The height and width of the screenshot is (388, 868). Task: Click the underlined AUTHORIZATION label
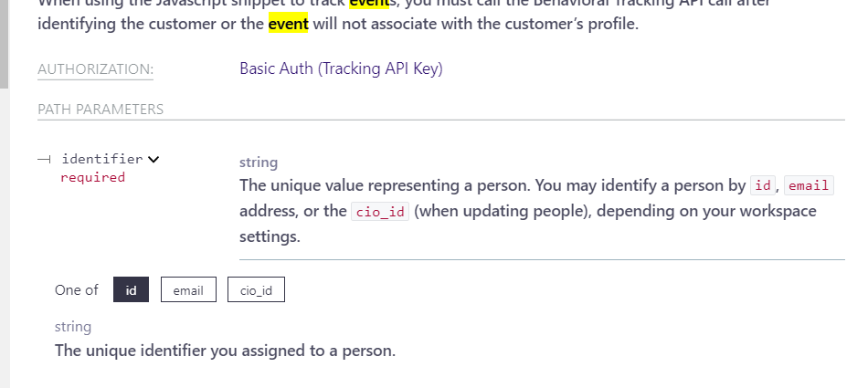pyautogui.click(x=95, y=69)
